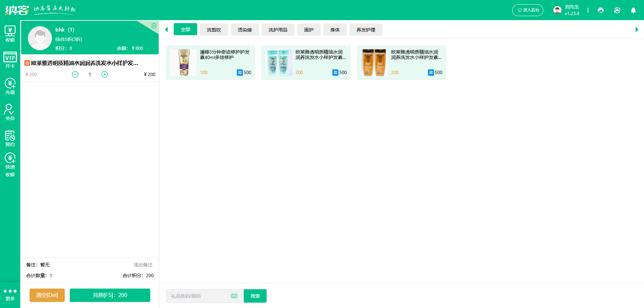The height and width of the screenshot is (308, 644).
Task: Click the 合计积分: 200 text
Action: (138, 275)
